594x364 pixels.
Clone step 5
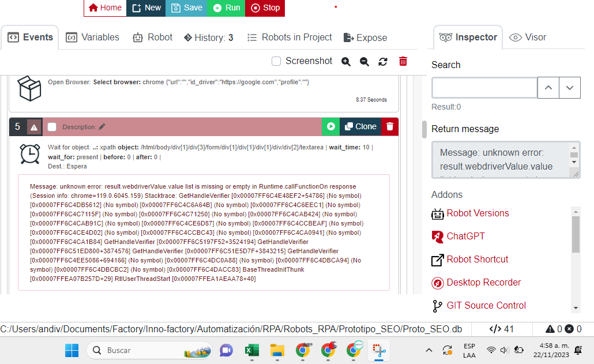click(x=360, y=127)
